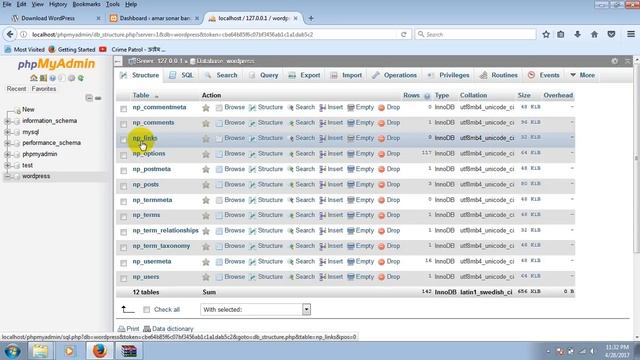The image size is (640, 360).
Task: Click Drop icon for np_links
Action: coord(381,139)
